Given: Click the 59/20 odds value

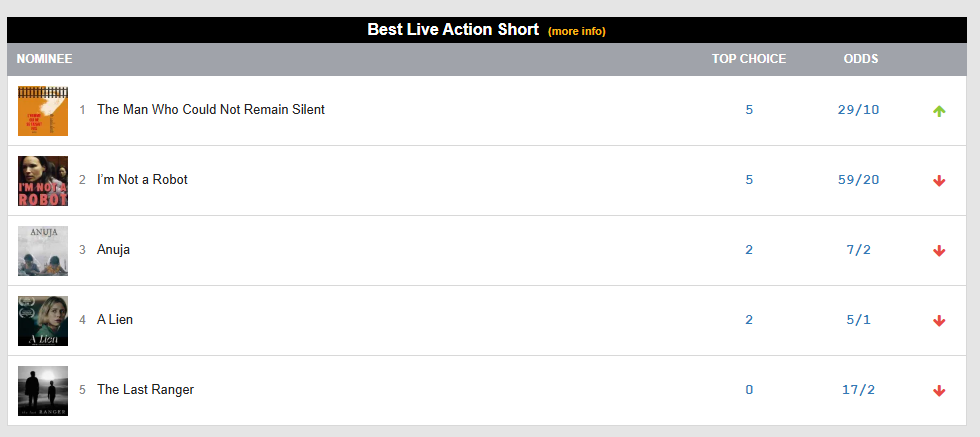Looking at the screenshot, I should click(858, 180).
